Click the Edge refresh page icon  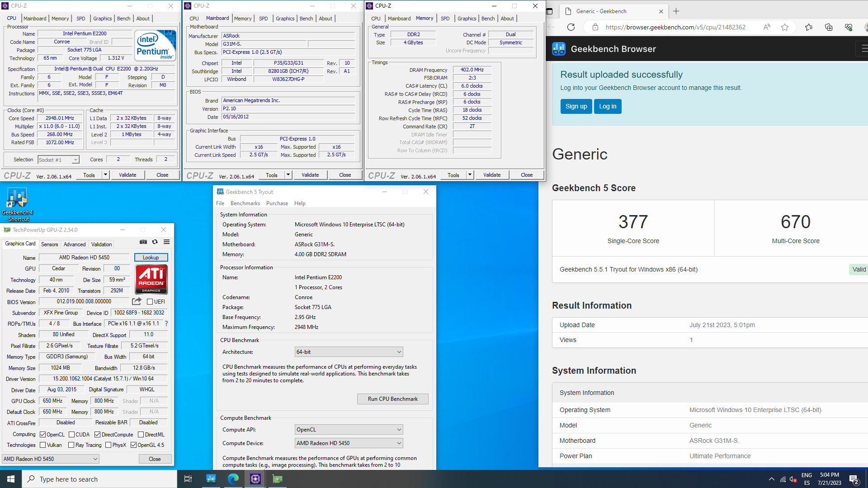tap(571, 27)
